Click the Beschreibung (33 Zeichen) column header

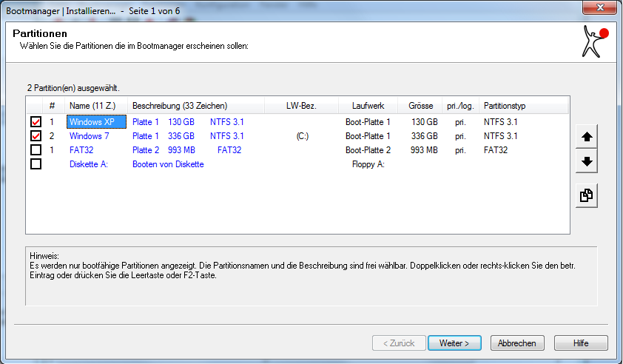(196, 106)
